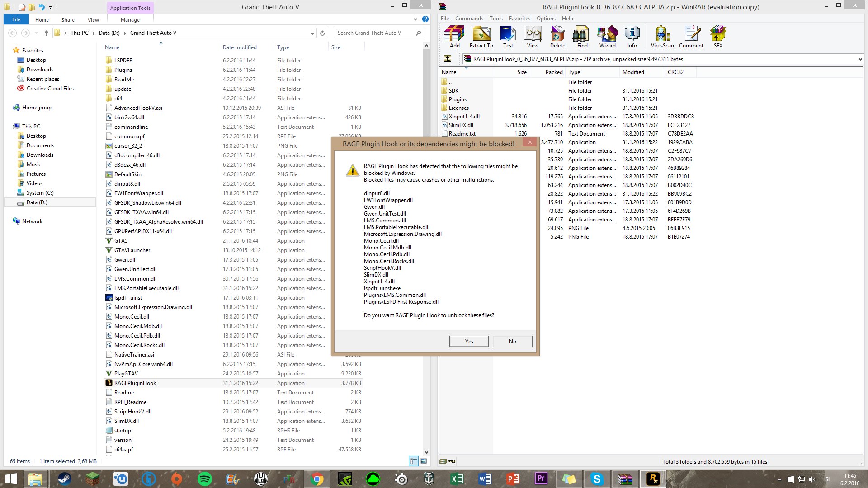Click the VirusScan toolbar icon
The width and height of the screenshot is (868, 488).
click(x=662, y=37)
